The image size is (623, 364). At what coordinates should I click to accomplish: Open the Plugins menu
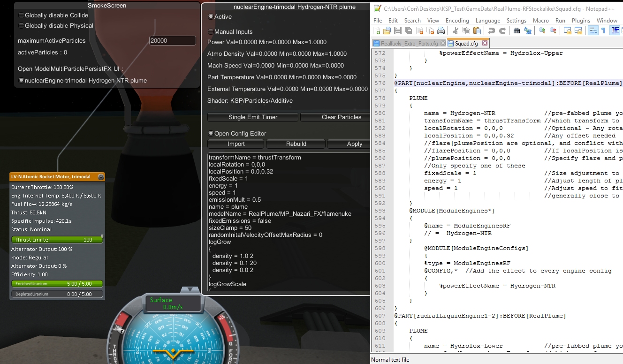click(x=581, y=21)
